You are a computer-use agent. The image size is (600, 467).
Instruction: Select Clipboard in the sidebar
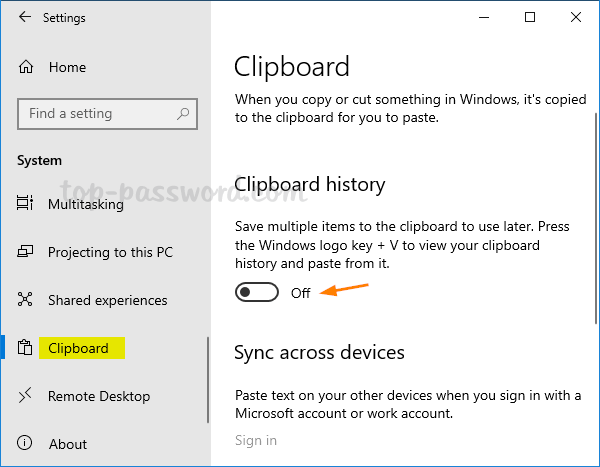tap(78, 348)
